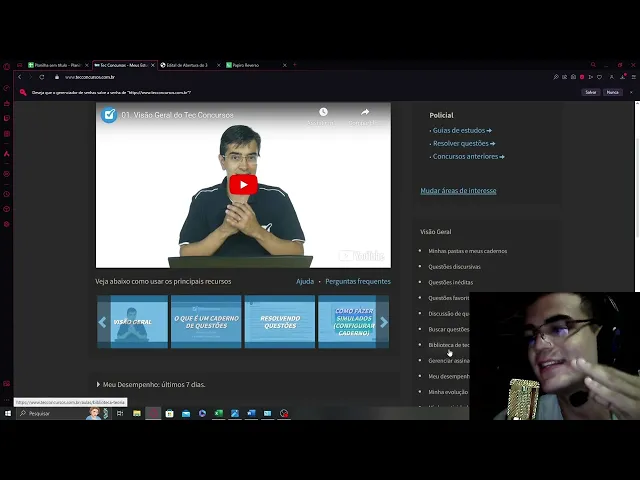Open Questões discursivas in Visão Geral list
The width and height of the screenshot is (640, 480).
pos(454,267)
